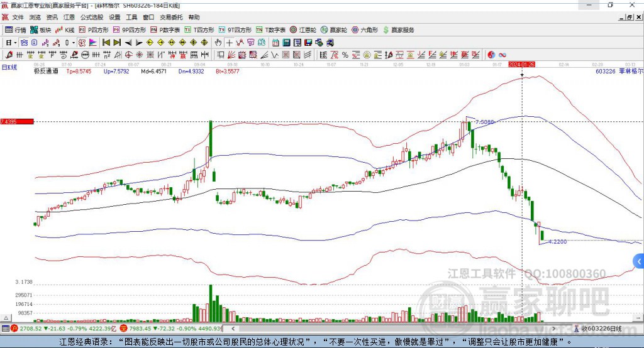Image resolution: width=644 pixels, height=348 pixels.
Task: Step chart left with the black left arrow
Action: 128,43
